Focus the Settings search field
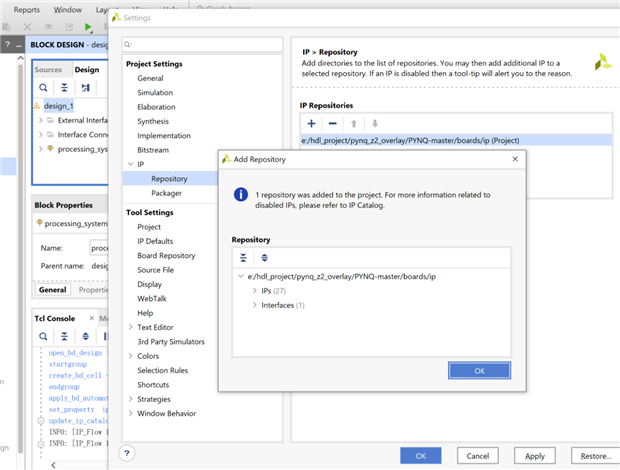The width and height of the screenshot is (620, 470). tap(202, 44)
